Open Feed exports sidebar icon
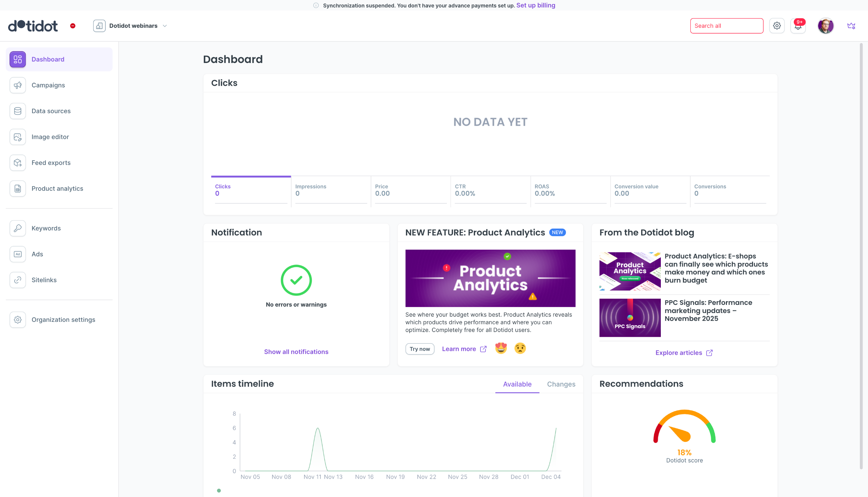The height and width of the screenshot is (497, 868). coord(18,163)
